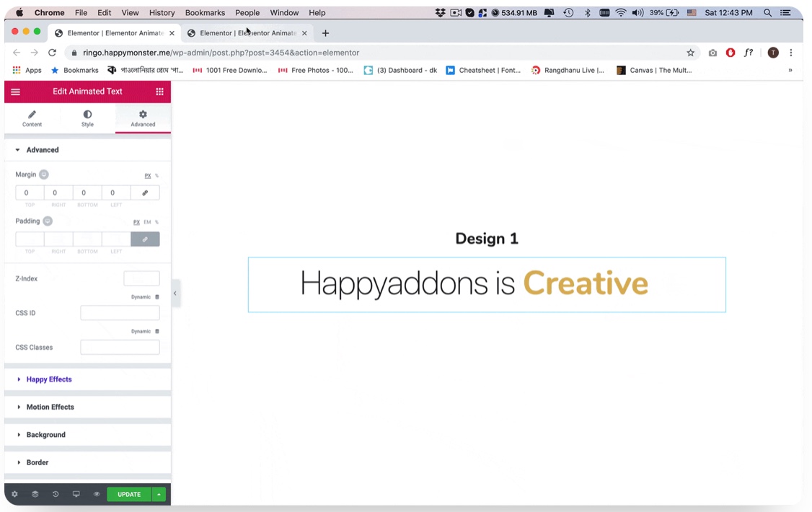Click the CSS ID input field
The image size is (812, 512).
point(120,313)
